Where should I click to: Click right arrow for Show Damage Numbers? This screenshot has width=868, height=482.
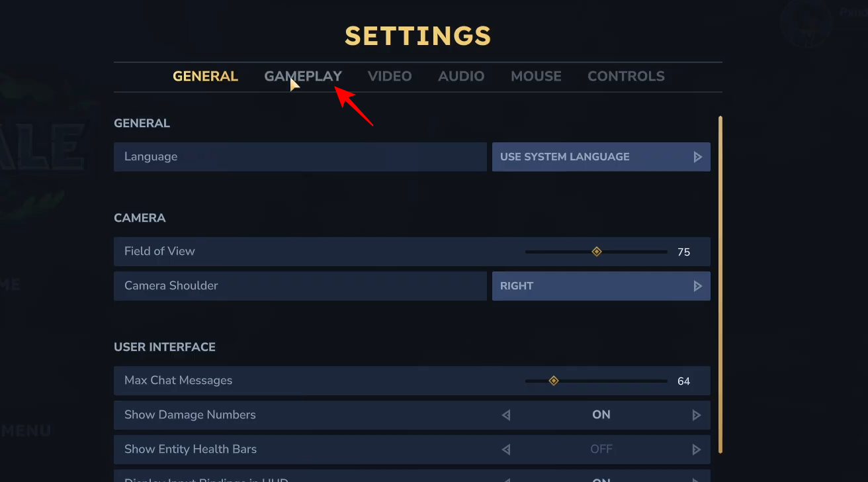(x=697, y=415)
